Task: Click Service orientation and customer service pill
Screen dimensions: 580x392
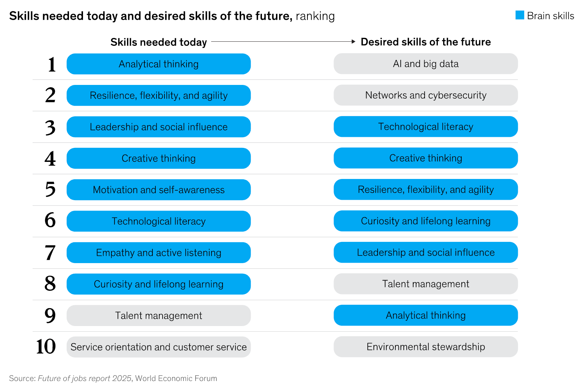Action: tap(158, 347)
